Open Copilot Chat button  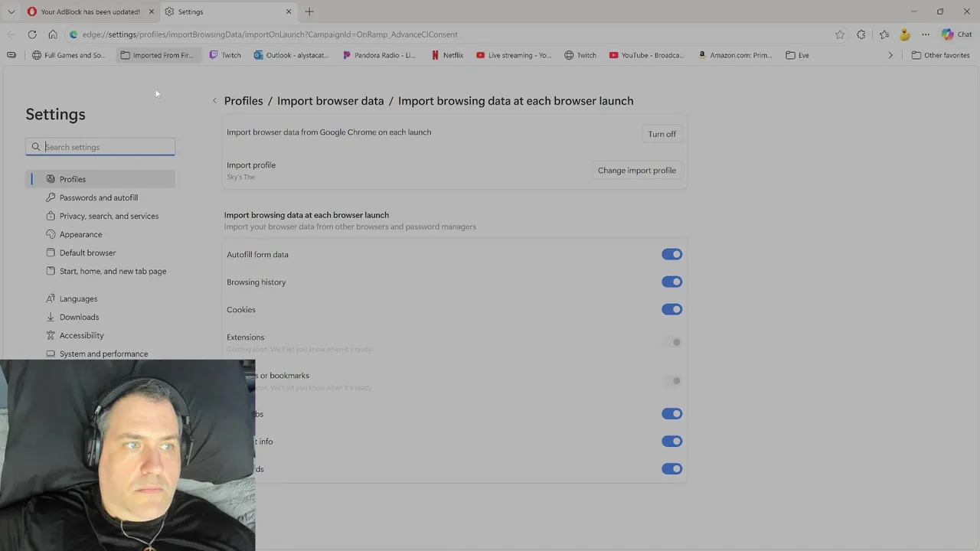click(x=957, y=34)
